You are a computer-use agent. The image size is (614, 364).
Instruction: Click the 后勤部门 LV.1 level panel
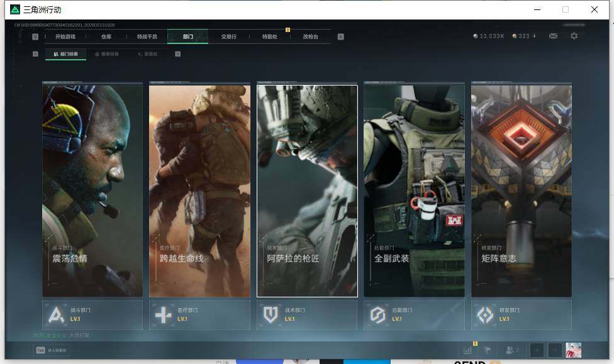(x=415, y=315)
